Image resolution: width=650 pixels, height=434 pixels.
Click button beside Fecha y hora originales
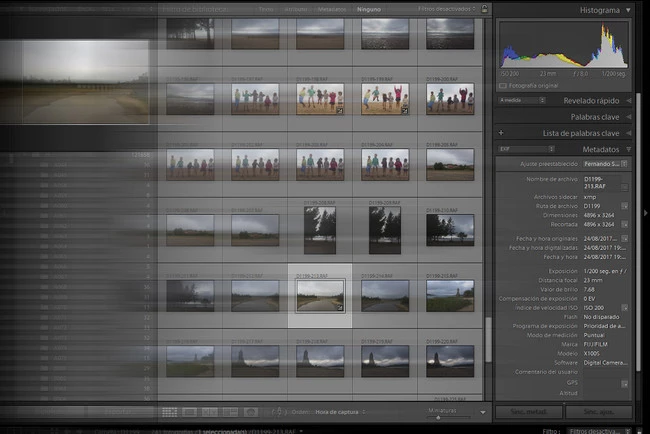point(624,239)
